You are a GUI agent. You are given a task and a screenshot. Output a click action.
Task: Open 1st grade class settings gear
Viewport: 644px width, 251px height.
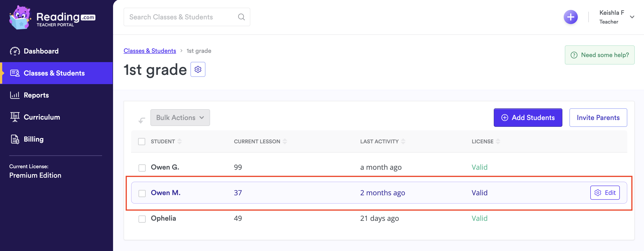pos(198,69)
